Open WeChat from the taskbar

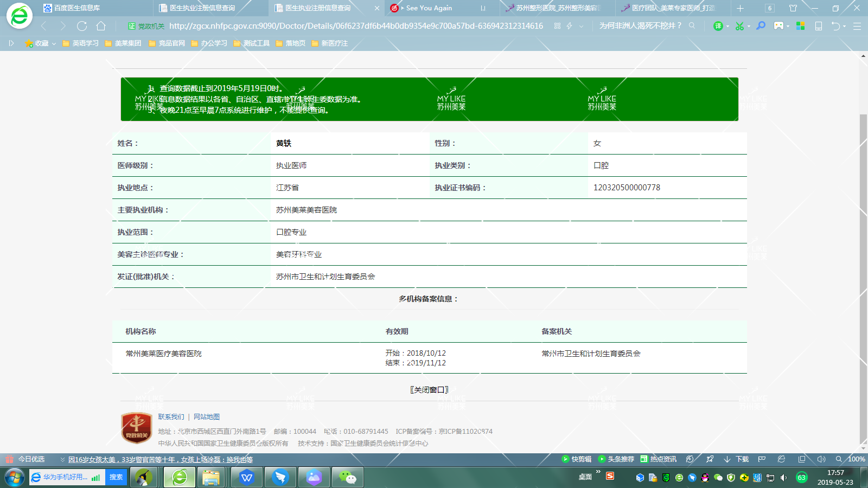coord(347,477)
